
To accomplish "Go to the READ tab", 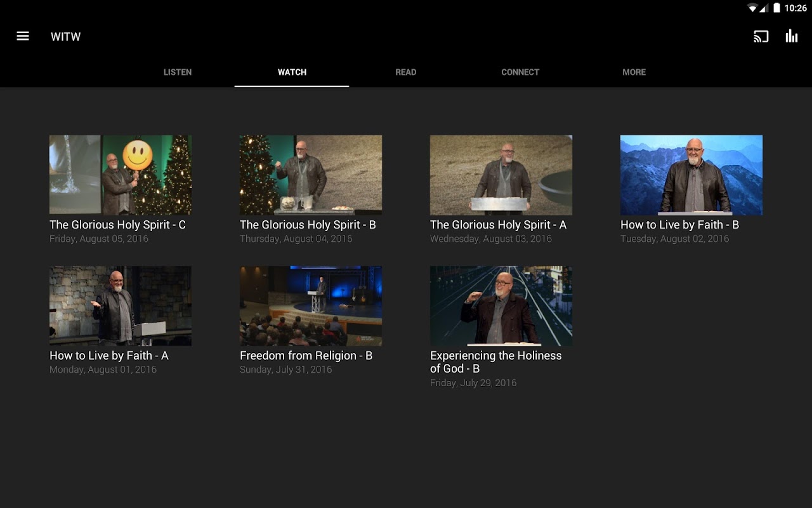I will (x=406, y=72).
